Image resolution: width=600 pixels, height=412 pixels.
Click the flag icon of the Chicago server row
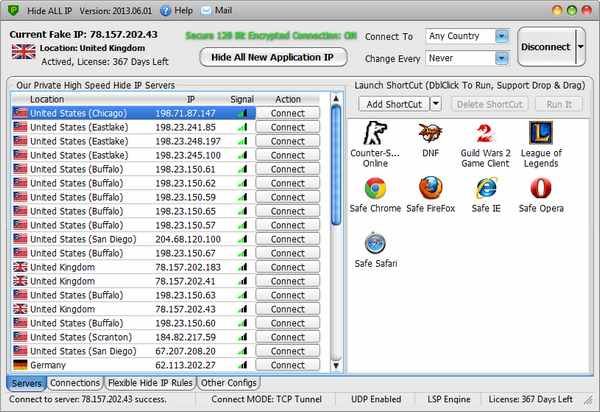[20, 113]
